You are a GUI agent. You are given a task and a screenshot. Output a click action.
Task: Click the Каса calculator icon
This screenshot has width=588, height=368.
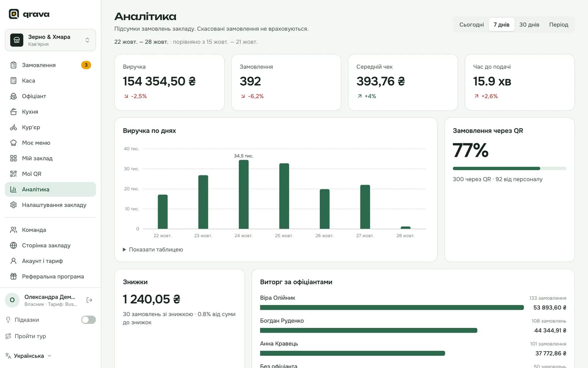(x=14, y=81)
